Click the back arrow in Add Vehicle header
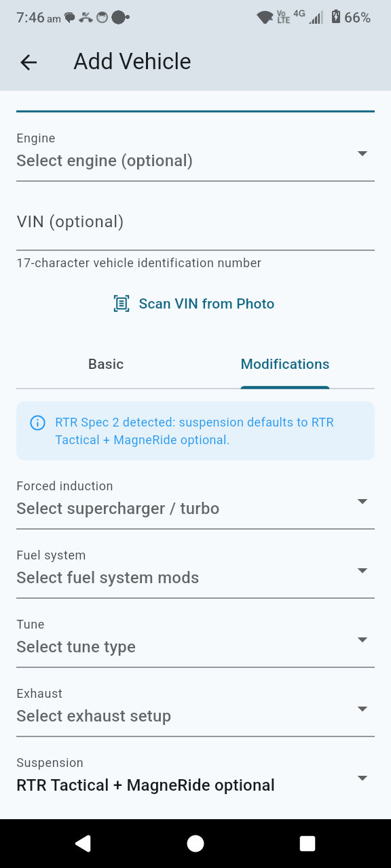 (x=28, y=62)
